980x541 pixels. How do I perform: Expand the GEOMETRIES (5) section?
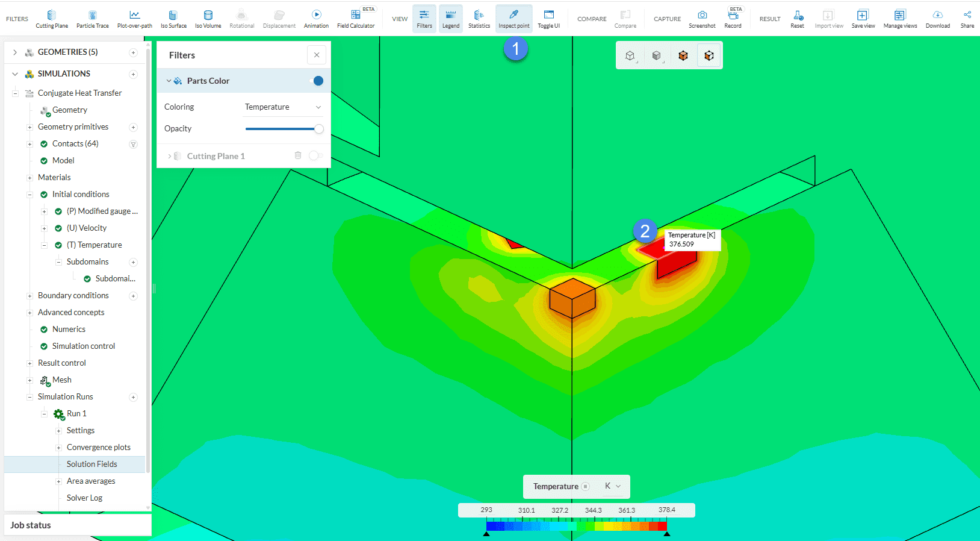[15, 52]
